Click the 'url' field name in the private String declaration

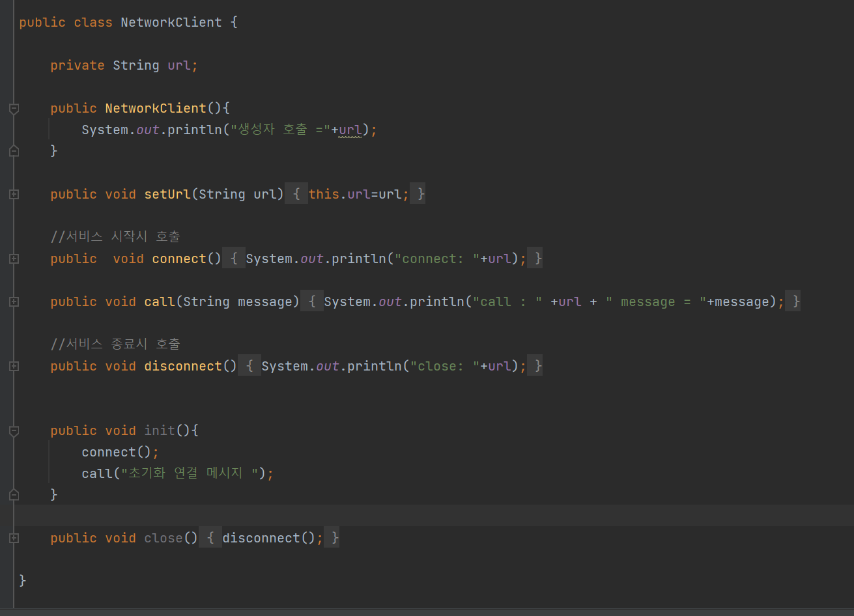(x=179, y=65)
